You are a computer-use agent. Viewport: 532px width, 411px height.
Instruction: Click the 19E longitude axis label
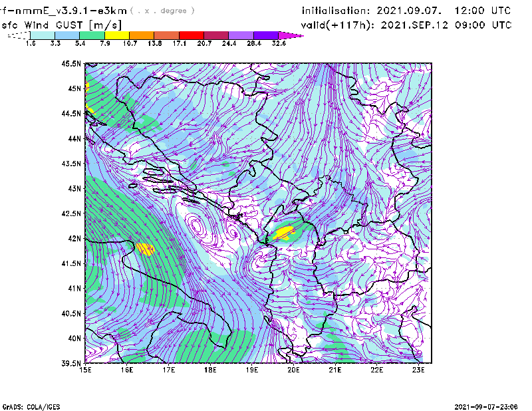pos(252,370)
